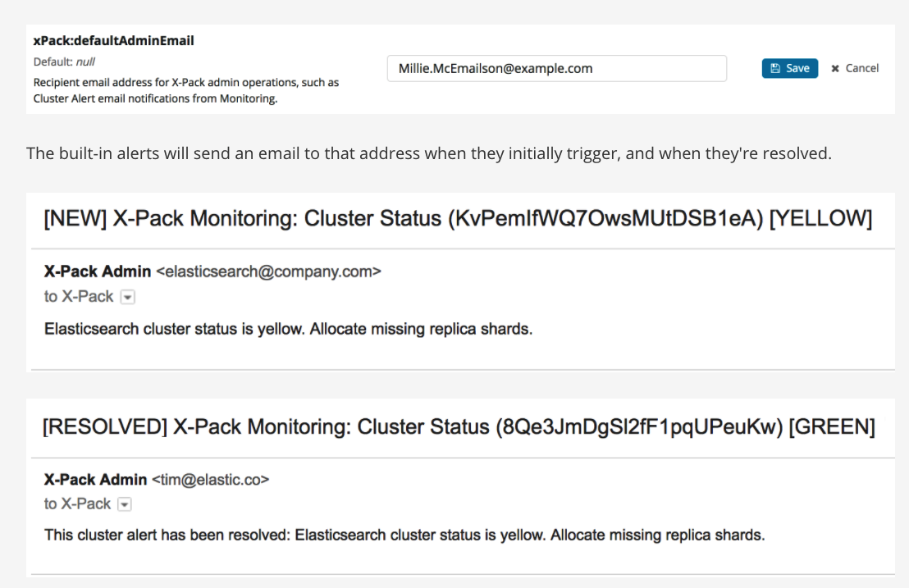This screenshot has height=588, width=909.
Task: Click the 'Default: null' label
Action: coord(64,62)
